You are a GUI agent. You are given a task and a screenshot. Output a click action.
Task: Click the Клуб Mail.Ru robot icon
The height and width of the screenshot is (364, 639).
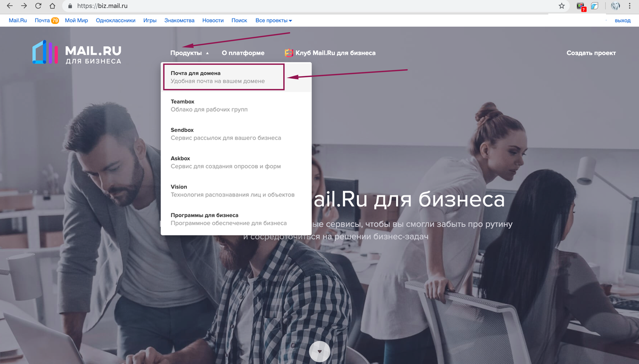(289, 53)
